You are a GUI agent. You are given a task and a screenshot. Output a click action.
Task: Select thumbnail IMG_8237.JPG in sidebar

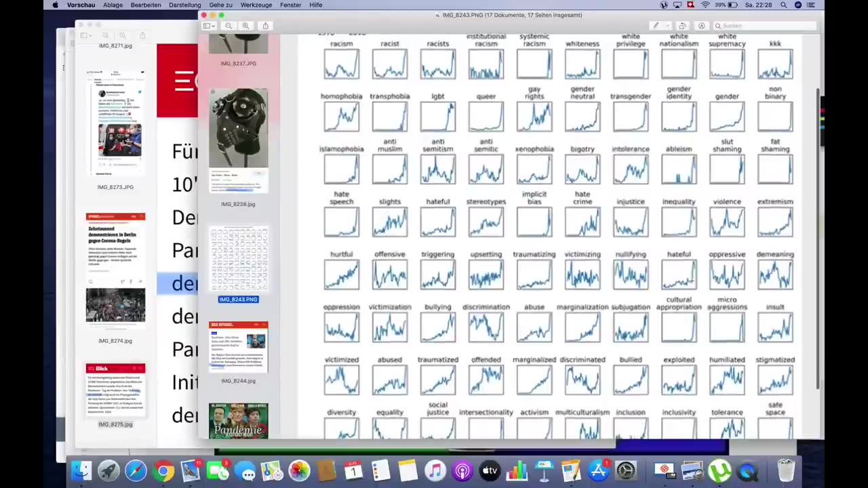pos(238,45)
